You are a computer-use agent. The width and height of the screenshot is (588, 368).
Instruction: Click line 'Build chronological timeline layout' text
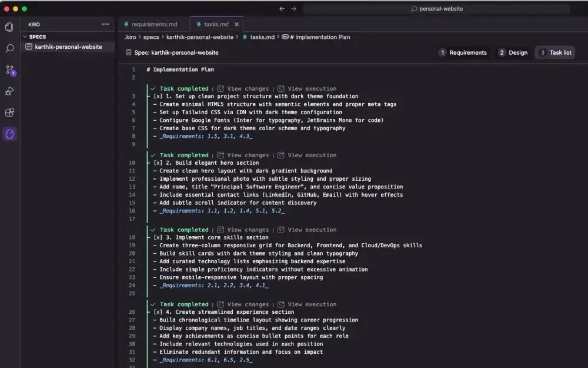coord(255,320)
